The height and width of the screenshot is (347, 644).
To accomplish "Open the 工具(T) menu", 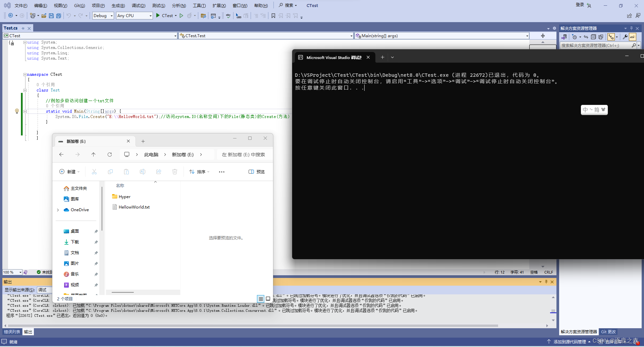I will click(x=199, y=5).
